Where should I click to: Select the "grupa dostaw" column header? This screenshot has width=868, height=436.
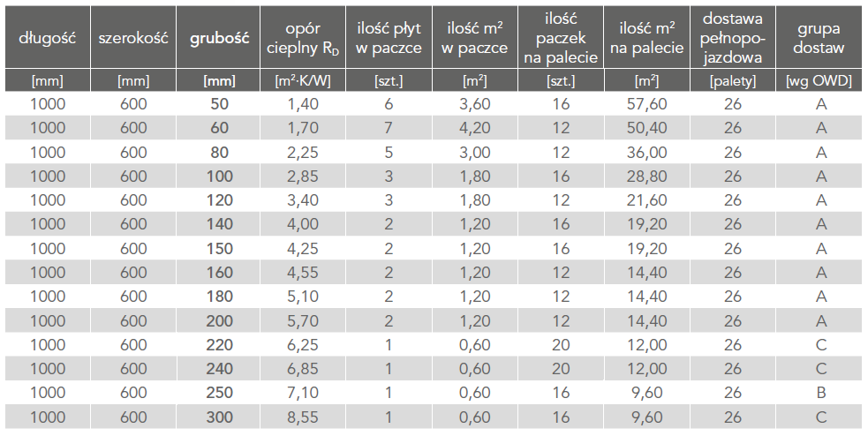pos(819,38)
